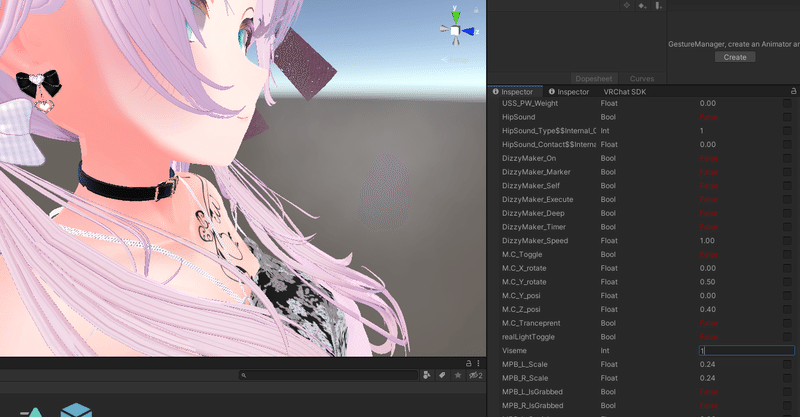800x417 pixels.
Task: Switch to the second Inspector tab
Action: [569, 92]
